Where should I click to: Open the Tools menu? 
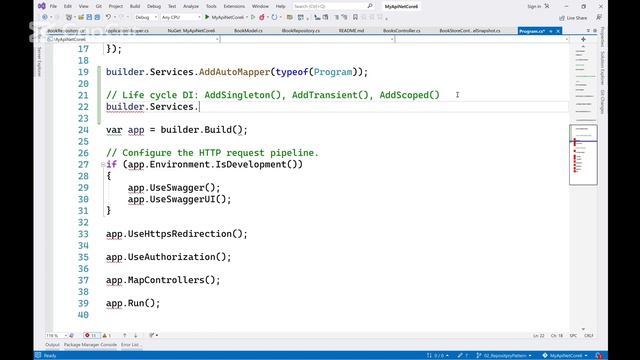click(x=211, y=7)
